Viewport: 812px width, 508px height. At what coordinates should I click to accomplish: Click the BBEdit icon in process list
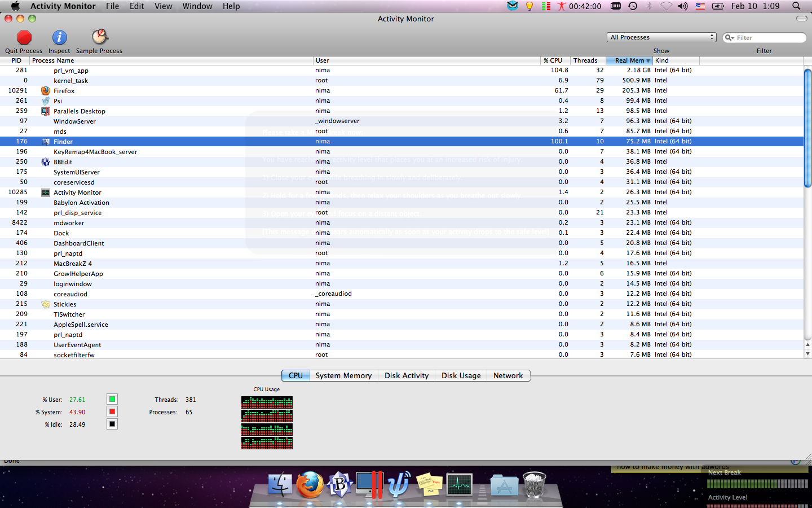click(46, 162)
